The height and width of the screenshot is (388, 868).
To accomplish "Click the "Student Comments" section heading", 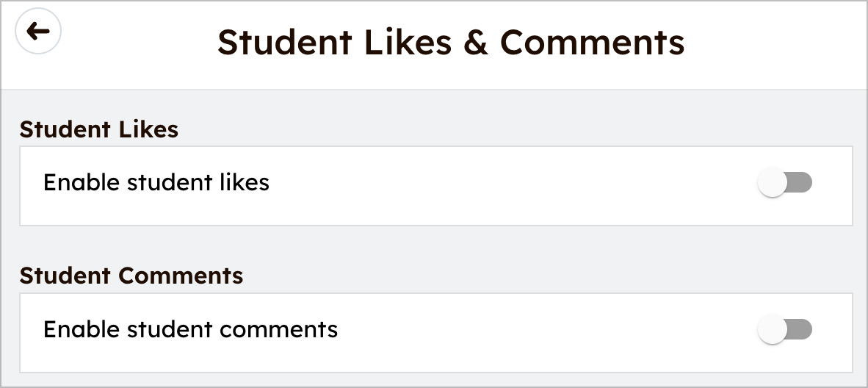I will (131, 276).
